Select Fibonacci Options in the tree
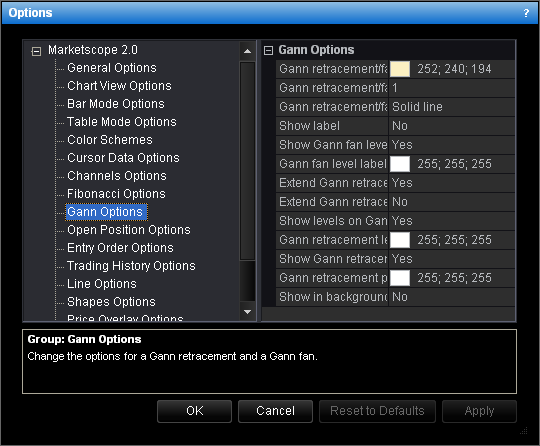Viewport: 540px width, 446px height. 116,194
